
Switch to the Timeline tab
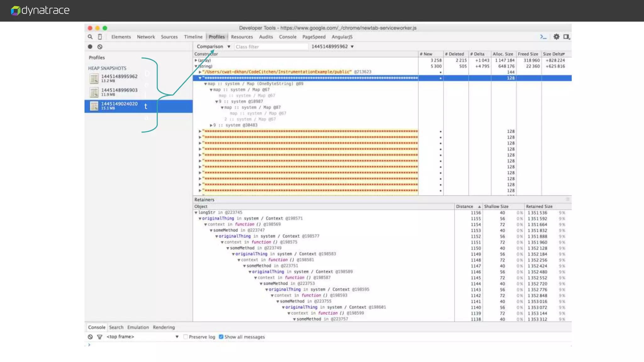193,37
